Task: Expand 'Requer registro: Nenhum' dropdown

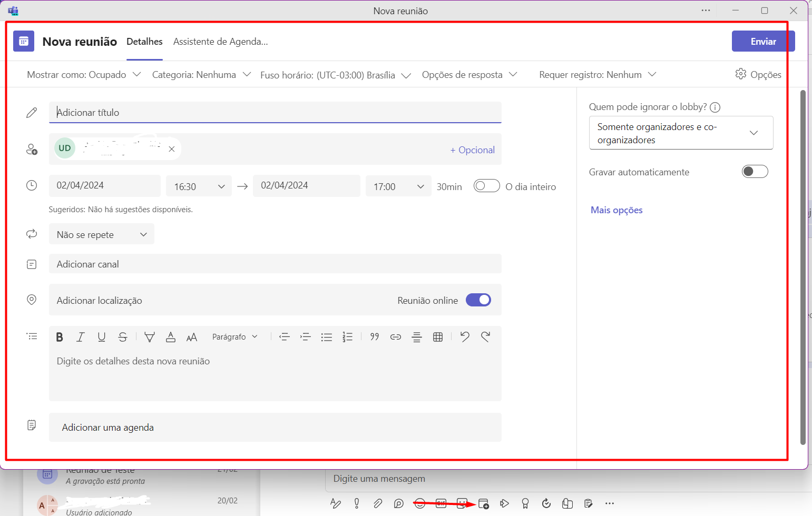Action: (598, 74)
